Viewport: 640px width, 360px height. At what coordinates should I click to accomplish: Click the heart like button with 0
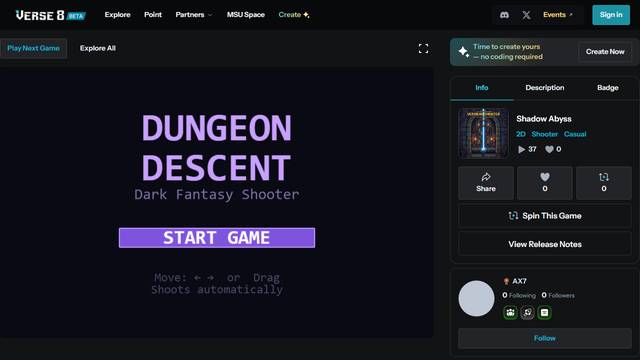pos(545,183)
